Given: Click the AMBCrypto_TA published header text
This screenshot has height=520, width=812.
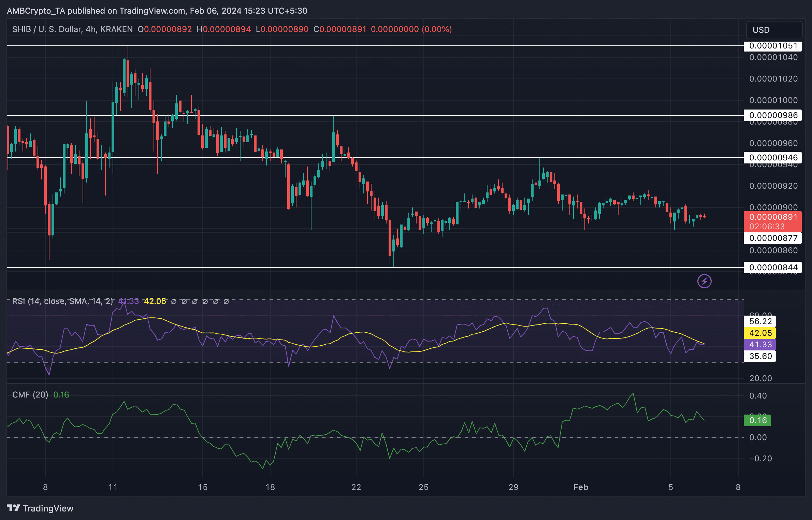Looking at the screenshot, I should (x=157, y=11).
